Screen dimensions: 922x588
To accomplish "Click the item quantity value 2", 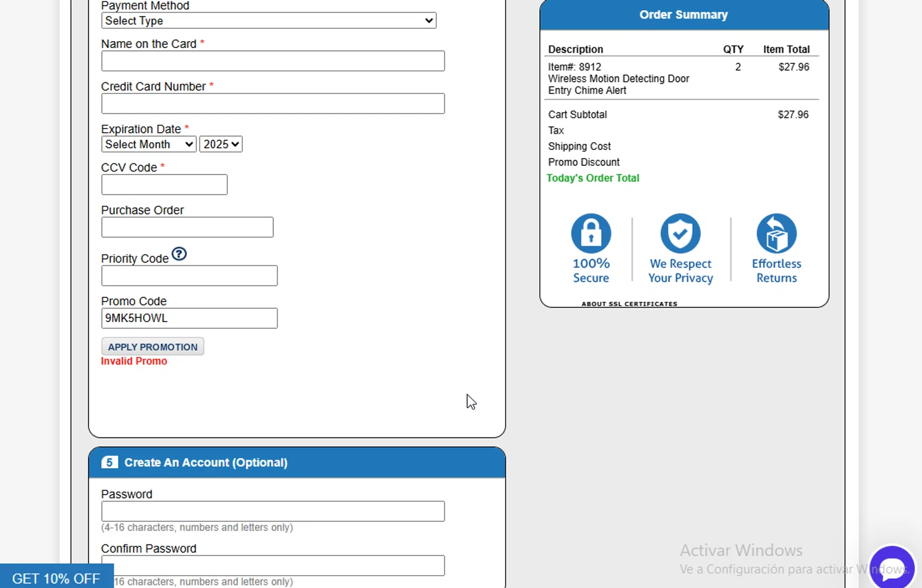I will tap(738, 67).
